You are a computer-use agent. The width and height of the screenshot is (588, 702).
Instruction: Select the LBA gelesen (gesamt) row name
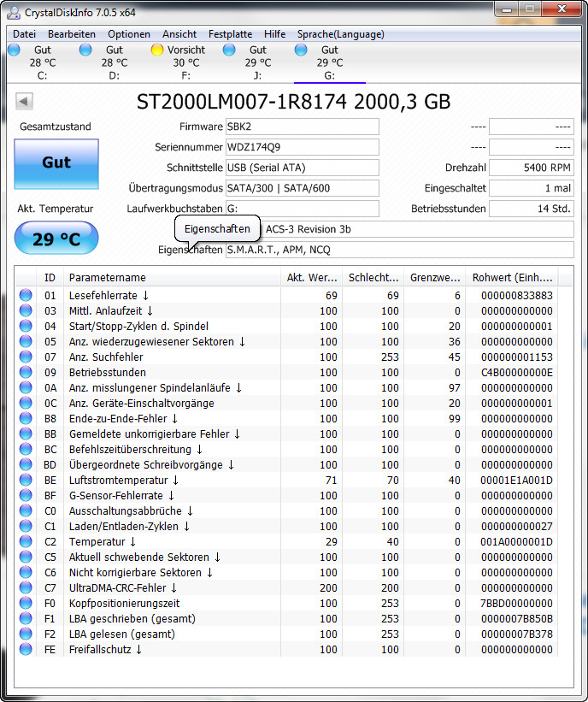pos(121,634)
